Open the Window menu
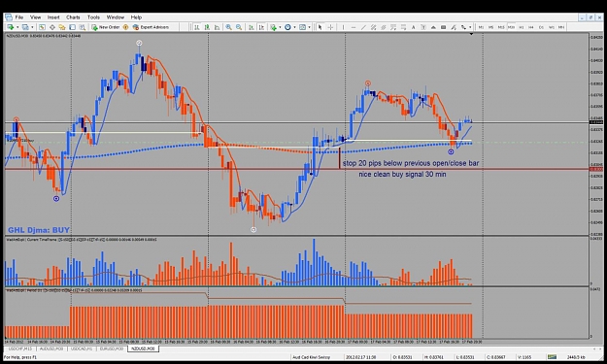Image resolution: width=607 pixels, height=364 pixels. coord(115,17)
